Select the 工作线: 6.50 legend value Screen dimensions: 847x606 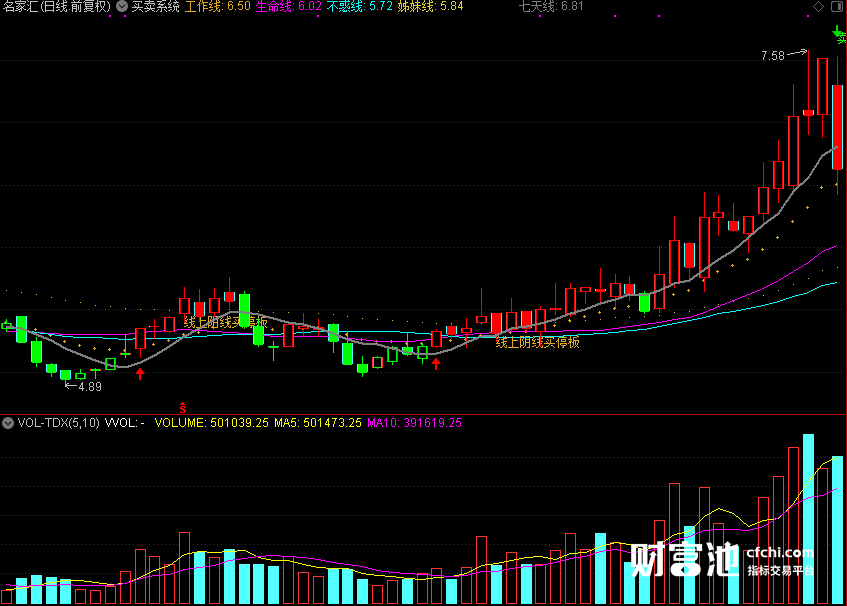(x=218, y=6)
